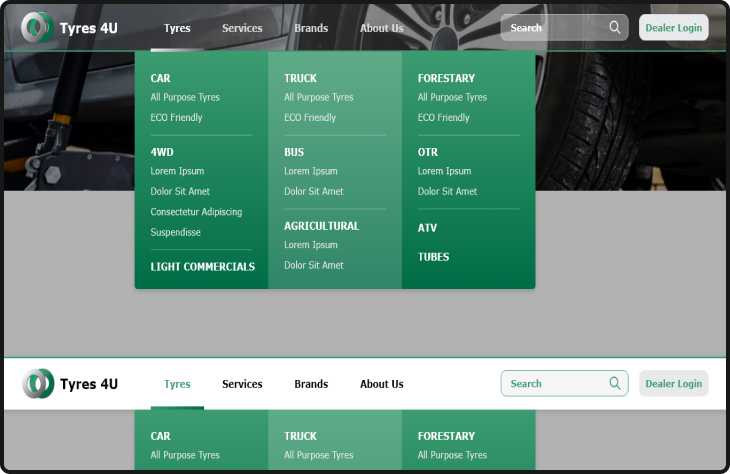Click the magnifier icon in the white header search
The image size is (730, 474).
pos(615,383)
